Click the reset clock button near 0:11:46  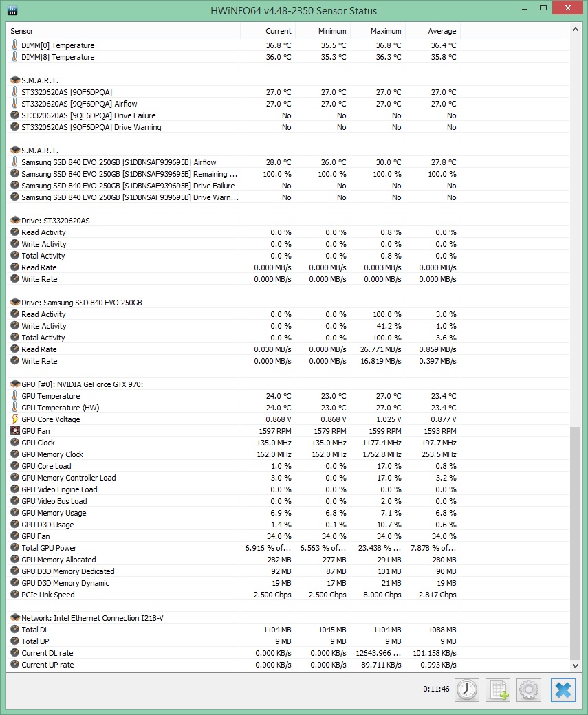467,689
